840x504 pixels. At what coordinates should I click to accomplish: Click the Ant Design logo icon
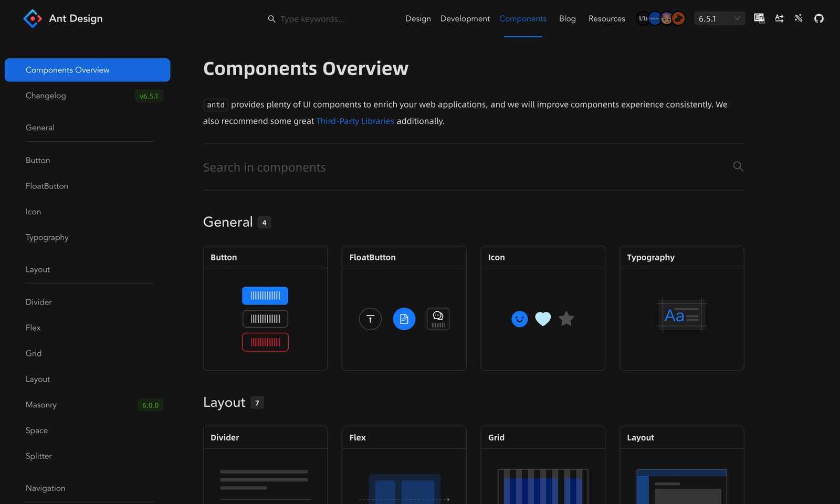click(x=33, y=18)
